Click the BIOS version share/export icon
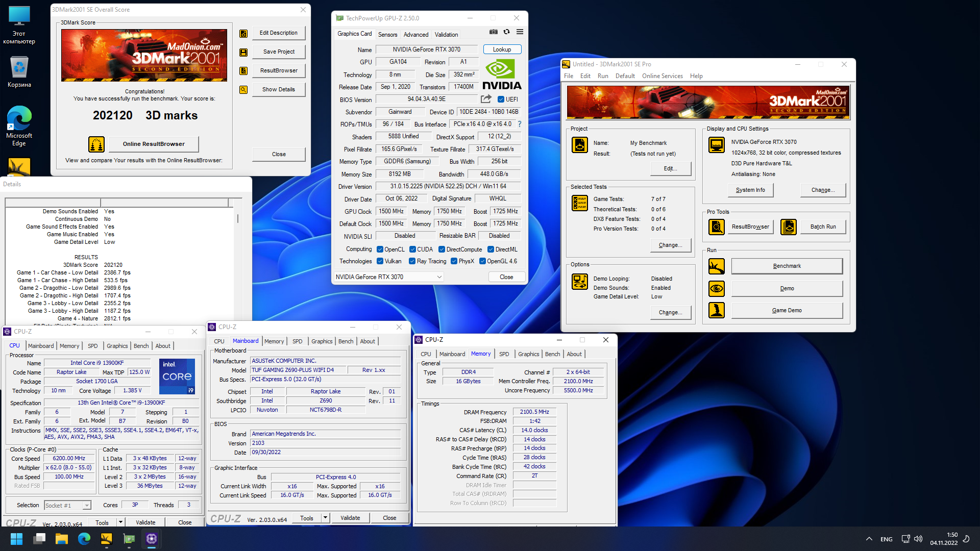Viewport: 980px width, 551px height. 486,99
